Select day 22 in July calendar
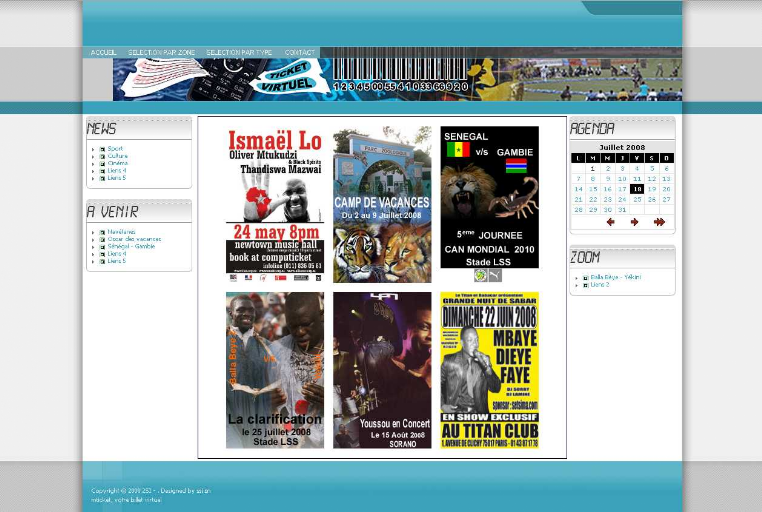The width and height of the screenshot is (762, 512). 592,199
